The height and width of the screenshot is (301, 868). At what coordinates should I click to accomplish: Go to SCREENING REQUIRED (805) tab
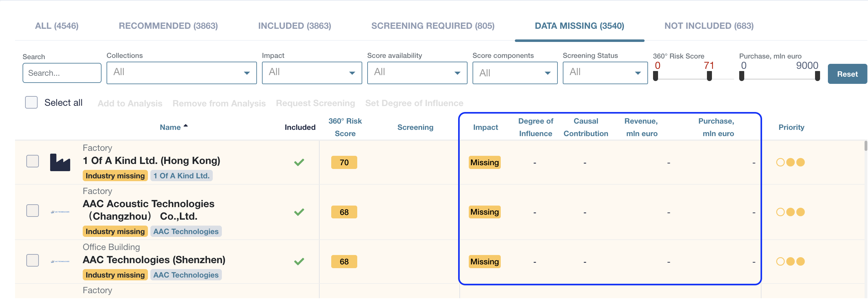click(x=433, y=26)
